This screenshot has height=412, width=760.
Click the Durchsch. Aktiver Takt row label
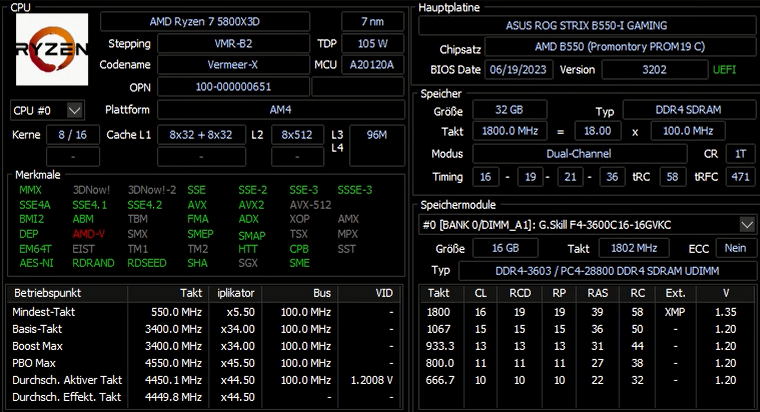tap(67, 380)
